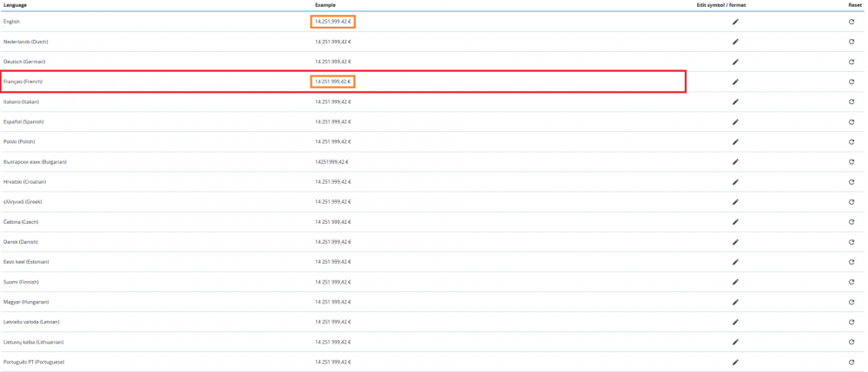868x372 pixels.
Task: Reset Eesti keel (Estonian) format
Action: tap(852, 262)
